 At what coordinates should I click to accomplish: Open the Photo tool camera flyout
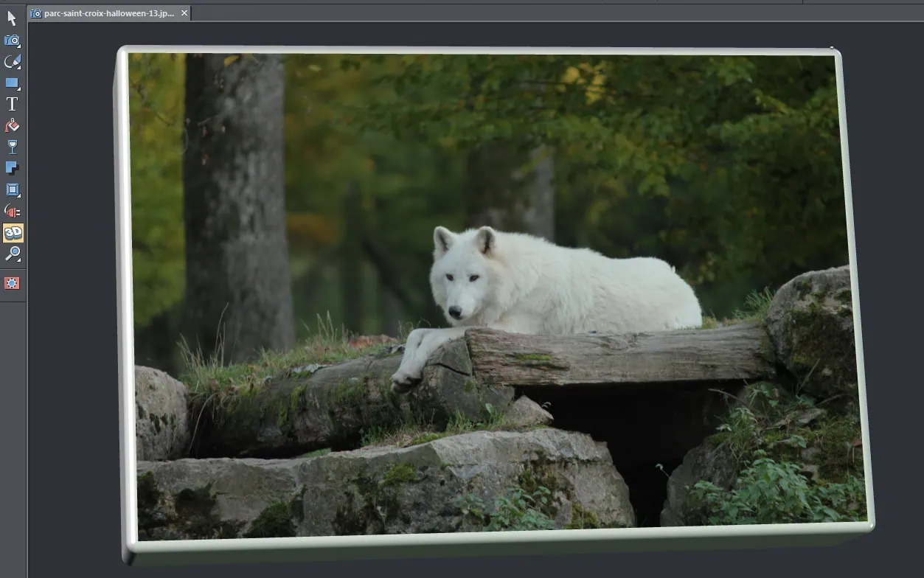tap(13, 41)
